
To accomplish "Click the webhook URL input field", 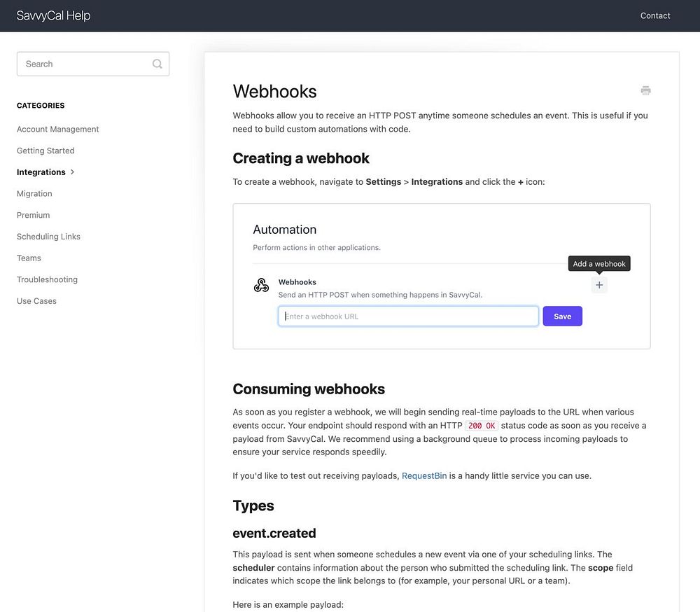I will coord(408,317).
